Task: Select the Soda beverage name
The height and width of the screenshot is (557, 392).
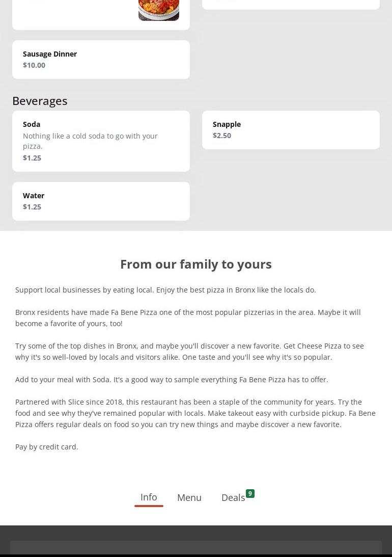Action: 32,124
